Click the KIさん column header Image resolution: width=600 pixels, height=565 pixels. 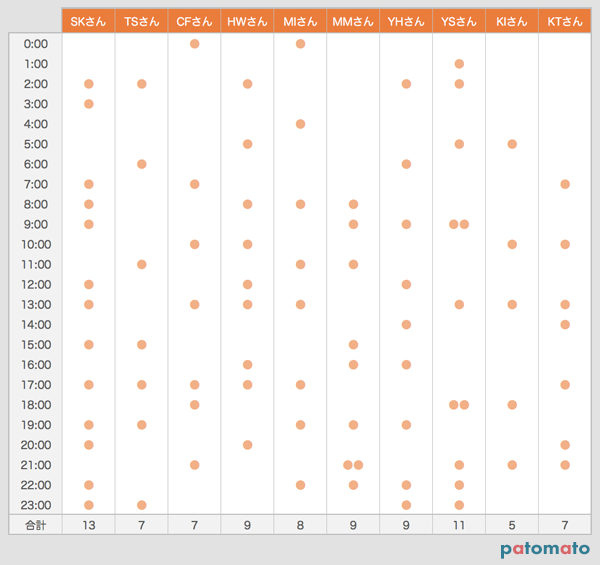[x=512, y=21]
